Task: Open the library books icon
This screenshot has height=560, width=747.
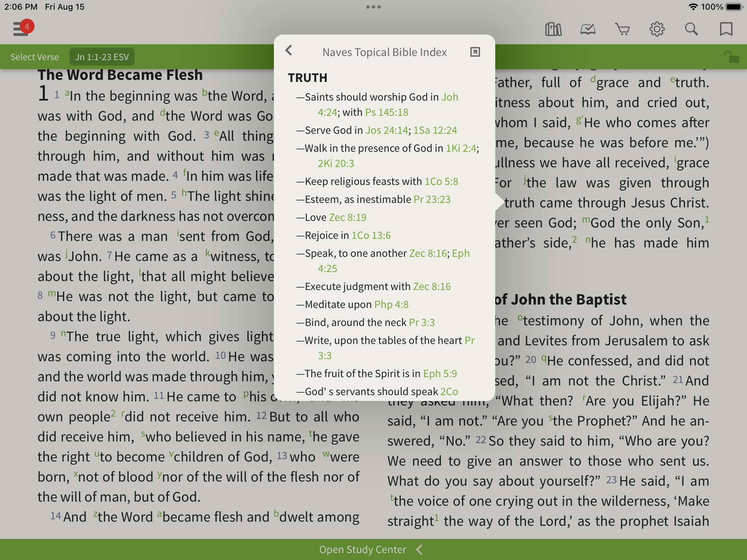Action: pos(553,29)
